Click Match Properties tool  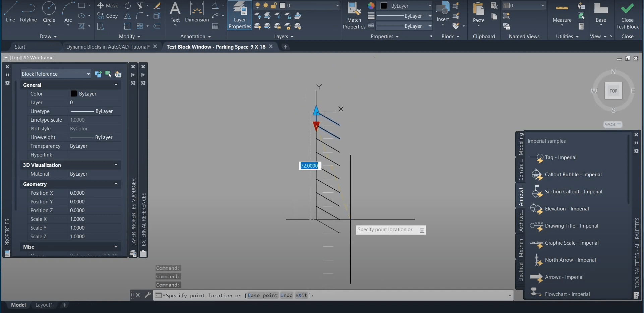tap(354, 15)
